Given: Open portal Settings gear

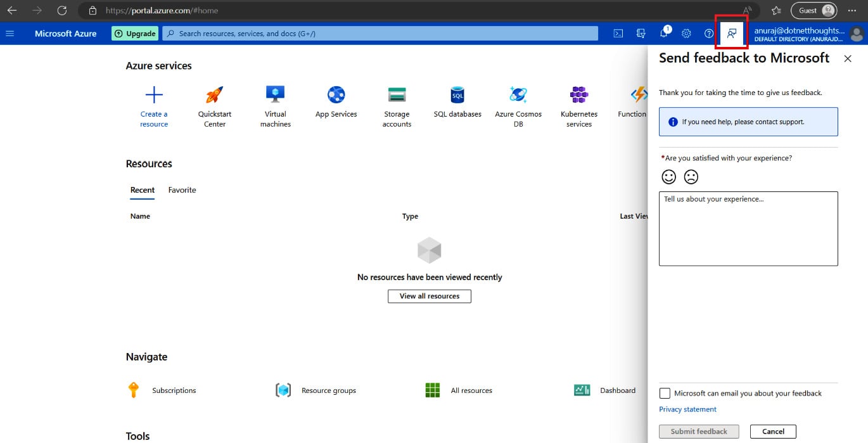Looking at the screenshot, I should click(686, 34).
